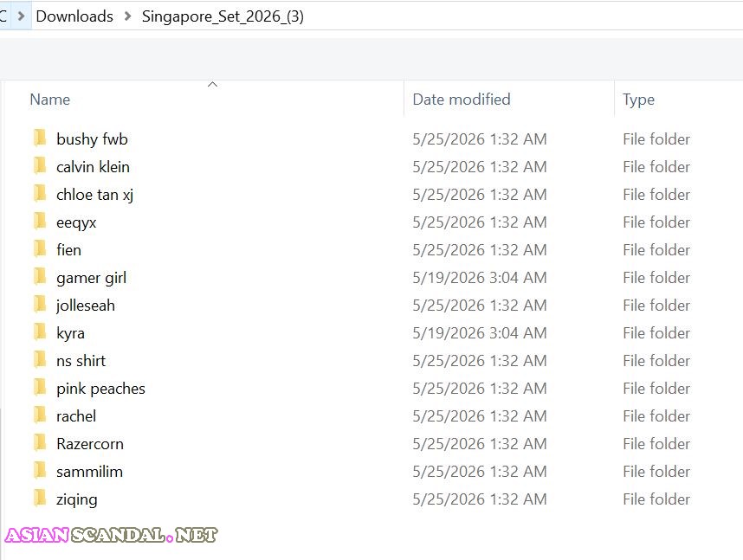Sort by the Date modified column header
743x560 pixels.
[462, 100]
